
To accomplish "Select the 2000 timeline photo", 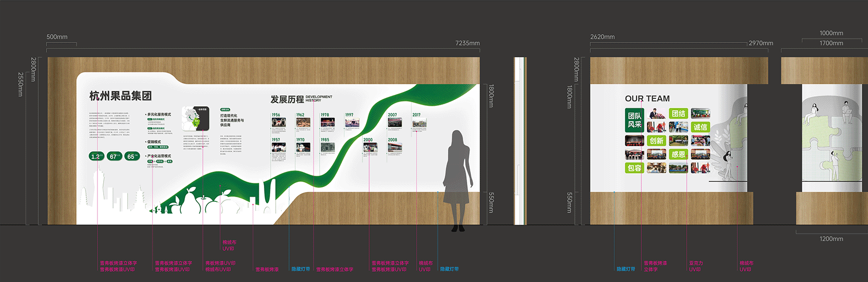I will (370, 148).
